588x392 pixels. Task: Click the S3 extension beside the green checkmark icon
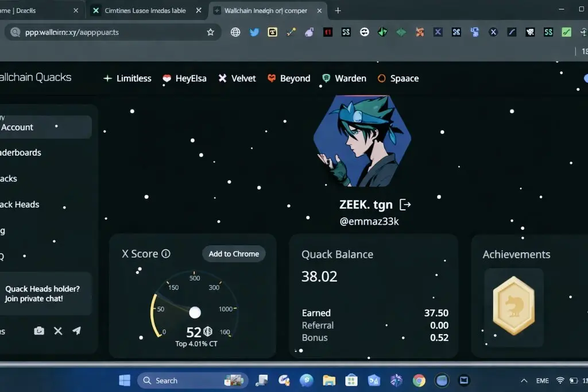548,32
